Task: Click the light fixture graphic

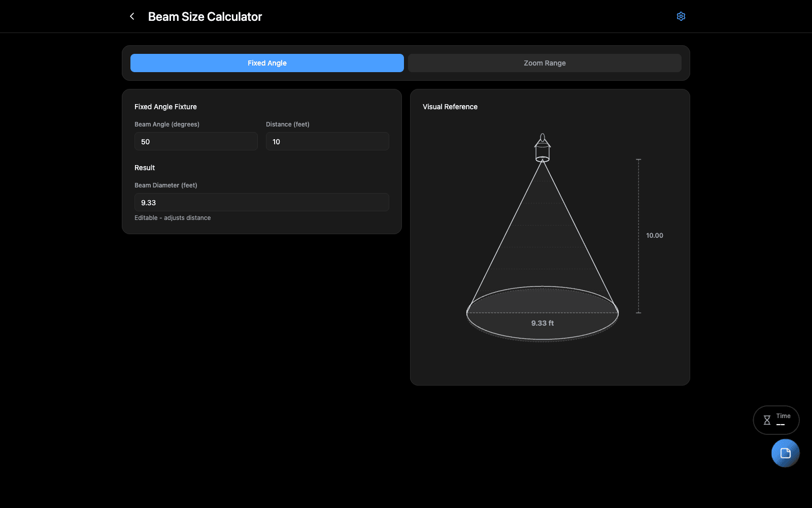Action: click(x=543, y=147)
